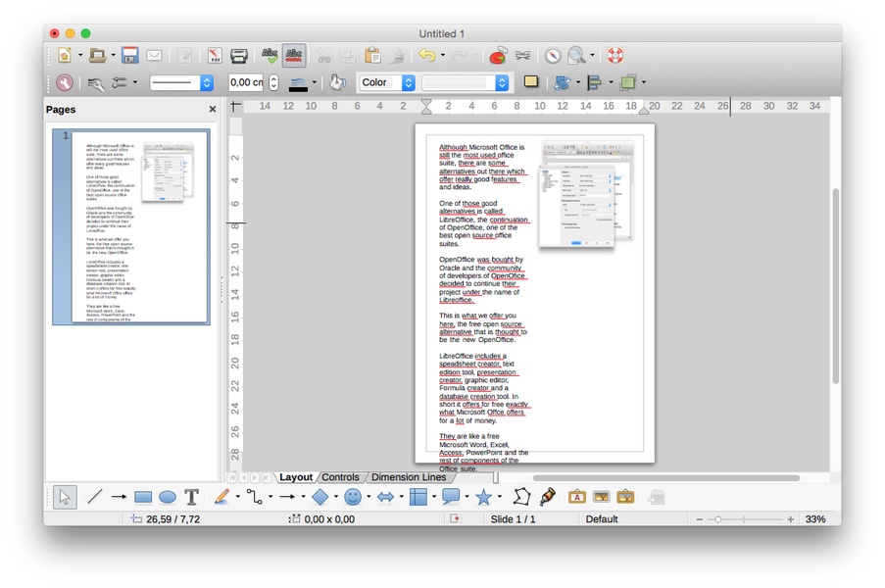Select the Stars shapes tool
The height and width of the screenshot is (588, 885).
[x=484, y=497]
